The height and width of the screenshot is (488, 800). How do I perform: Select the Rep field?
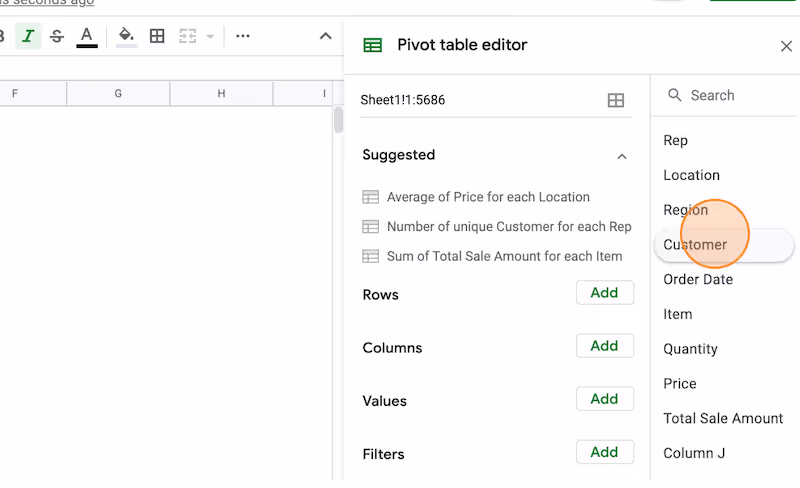click(676, 140)
